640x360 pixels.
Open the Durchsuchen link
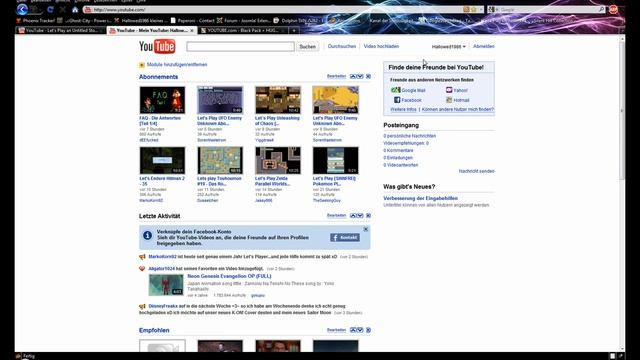(x=342, y=47)
